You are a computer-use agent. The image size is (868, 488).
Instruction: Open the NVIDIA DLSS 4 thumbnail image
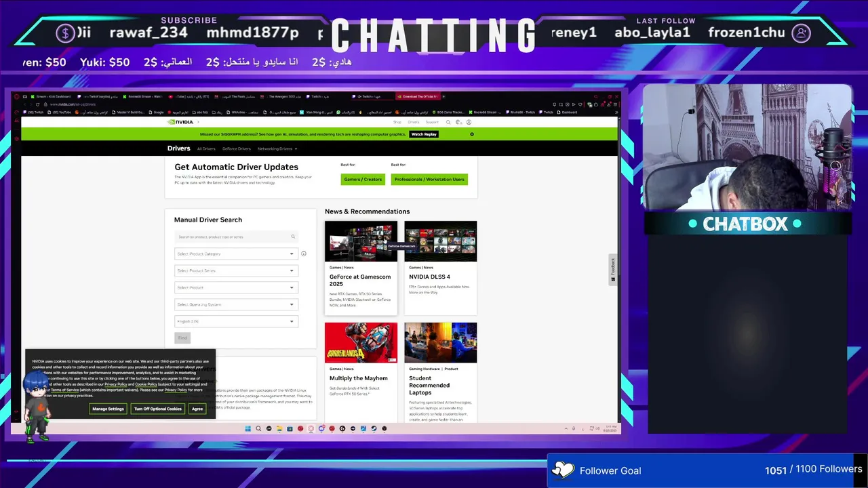(441, 241)
